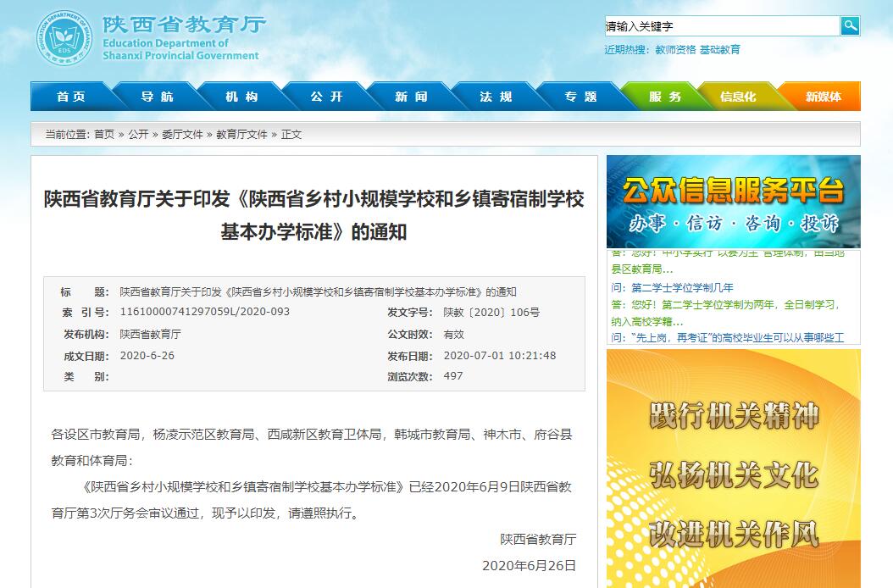Click the green 服务 tab
Image resolution: width=893 pixels, height=588 pixels.
point(665,97)
